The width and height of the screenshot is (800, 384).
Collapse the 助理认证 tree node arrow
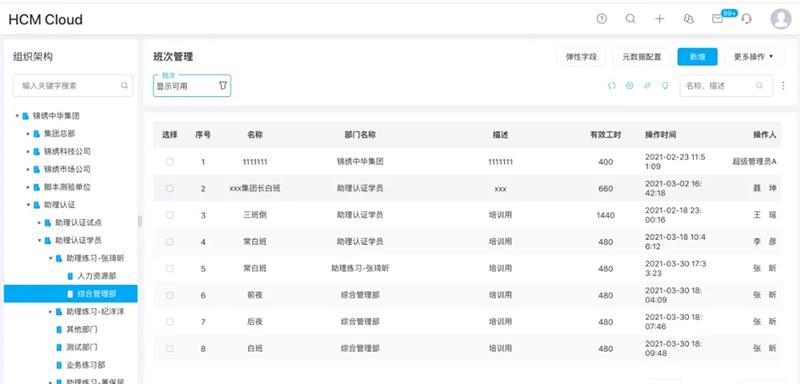click(28, 205)
